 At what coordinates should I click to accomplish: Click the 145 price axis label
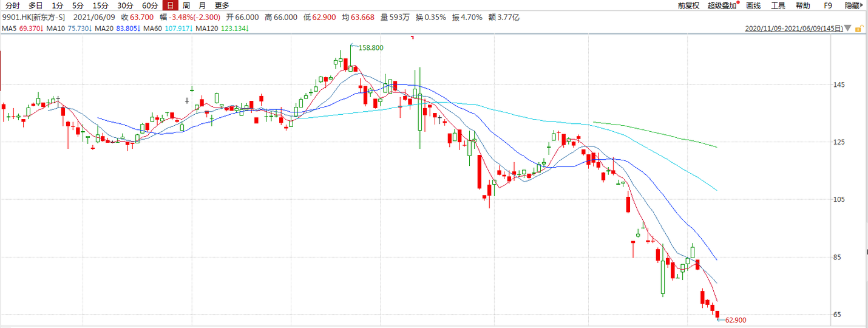(x=838, y=84)
